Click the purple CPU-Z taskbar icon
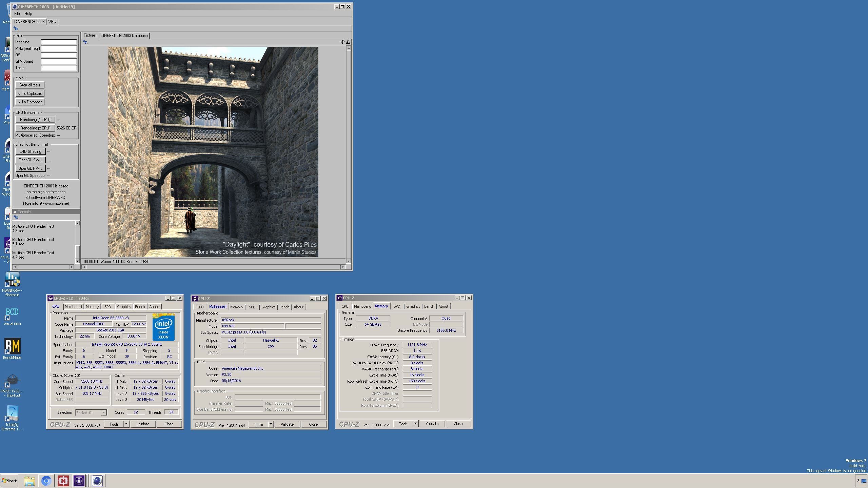This screenshot has width=868, height=488. (x=79, y=481)
